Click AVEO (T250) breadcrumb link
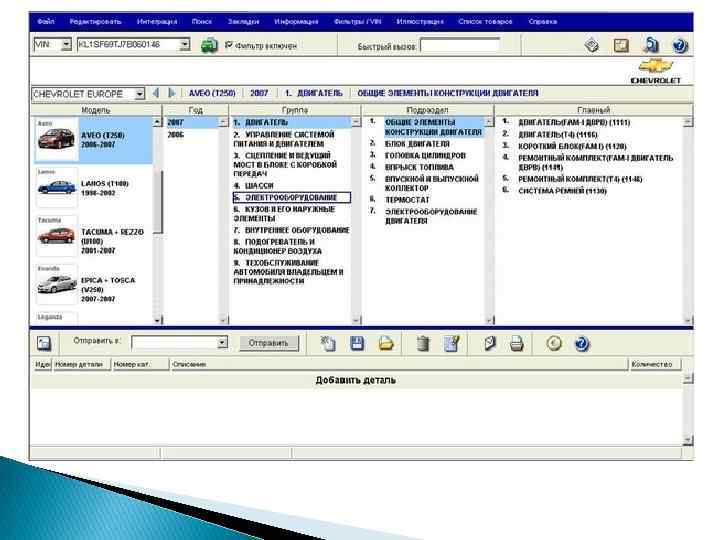The width and height of the screenshot is (720, 540). tap(212, 93)
